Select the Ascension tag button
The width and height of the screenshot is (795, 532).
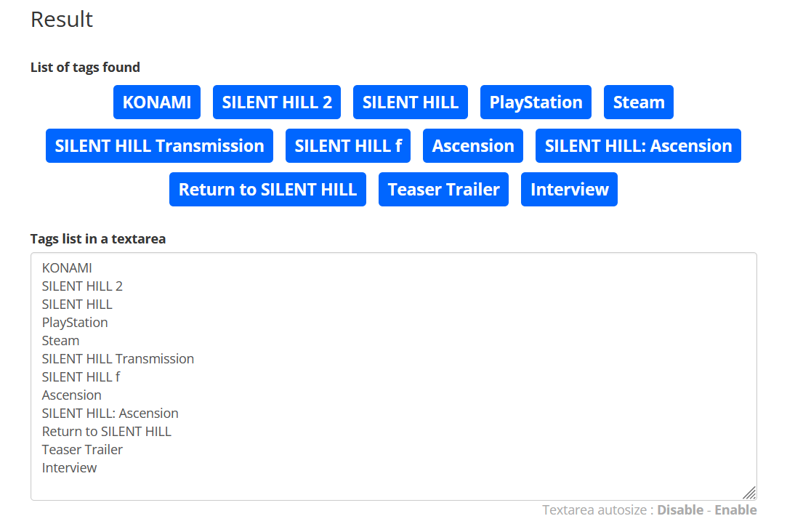pyautogui.click(x=472, y=145)
